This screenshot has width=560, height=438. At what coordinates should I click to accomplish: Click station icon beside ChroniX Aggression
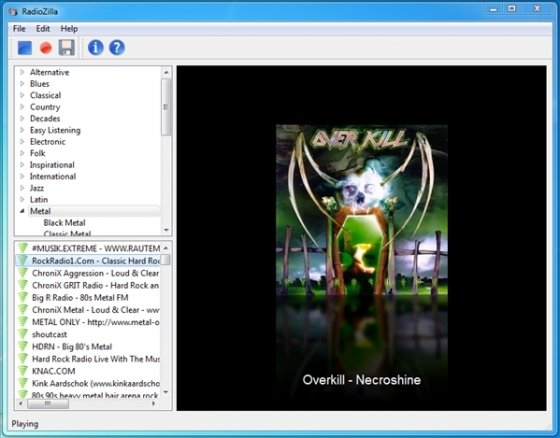[23, 273]
